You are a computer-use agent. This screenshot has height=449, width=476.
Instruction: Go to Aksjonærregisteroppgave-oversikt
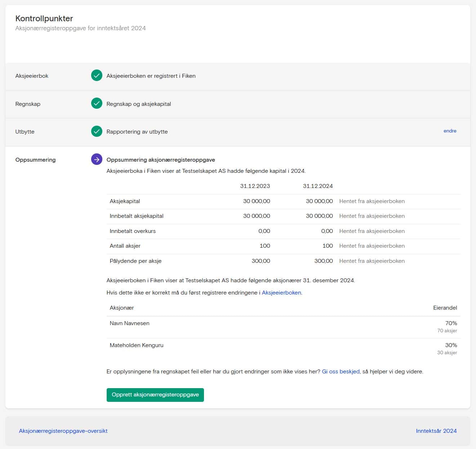click(x=63, y=431)
